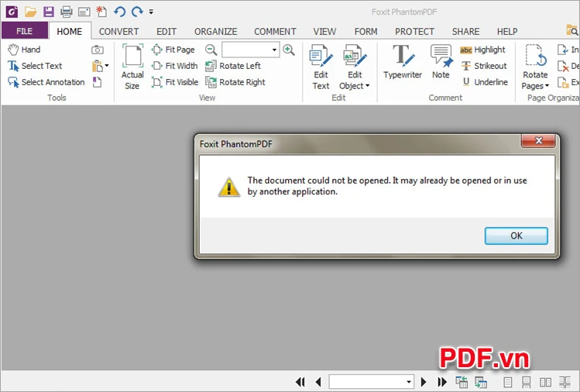Viewport: 580px width, 392px height.
Task: Go to last page in navigation bar
Action: coord(441,382)
